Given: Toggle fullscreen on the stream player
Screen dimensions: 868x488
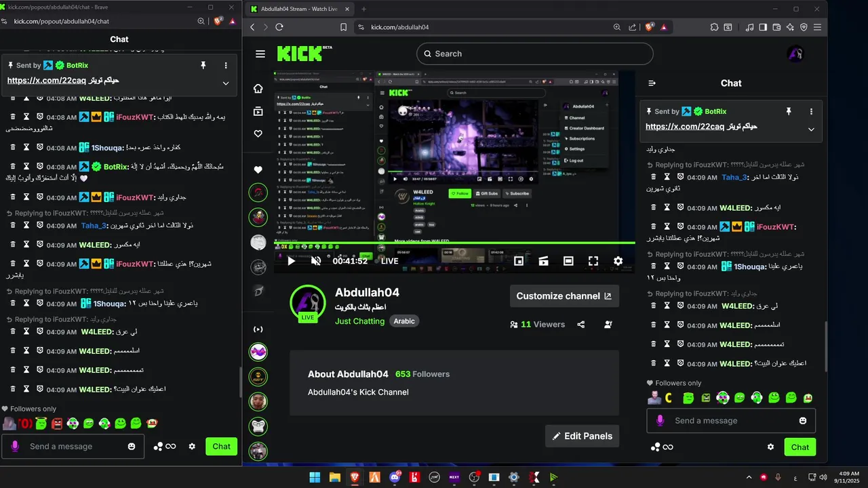Looking at the screenshot, I should tap(593, 261).
